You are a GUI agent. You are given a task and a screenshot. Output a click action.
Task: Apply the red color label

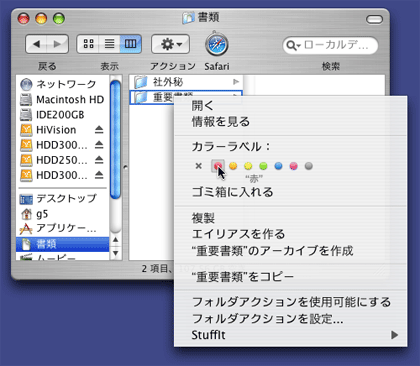coord(218,166)
